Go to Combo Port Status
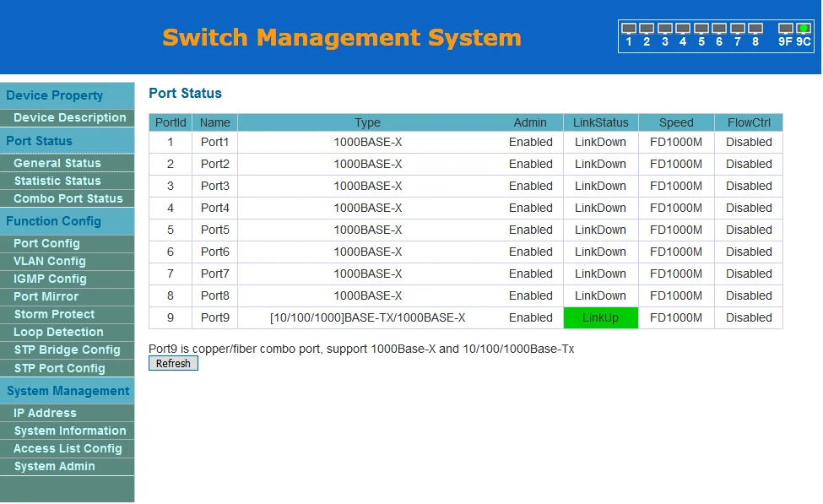 68,198
